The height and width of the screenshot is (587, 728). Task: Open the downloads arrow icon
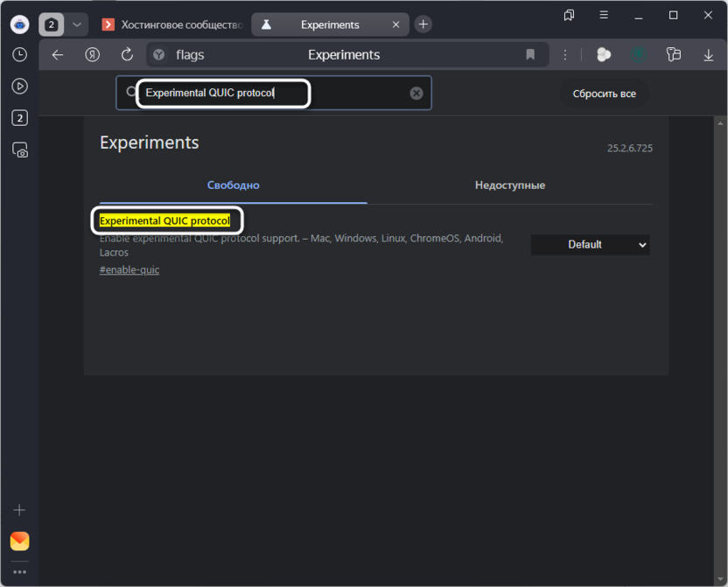(x=708, y=55)
